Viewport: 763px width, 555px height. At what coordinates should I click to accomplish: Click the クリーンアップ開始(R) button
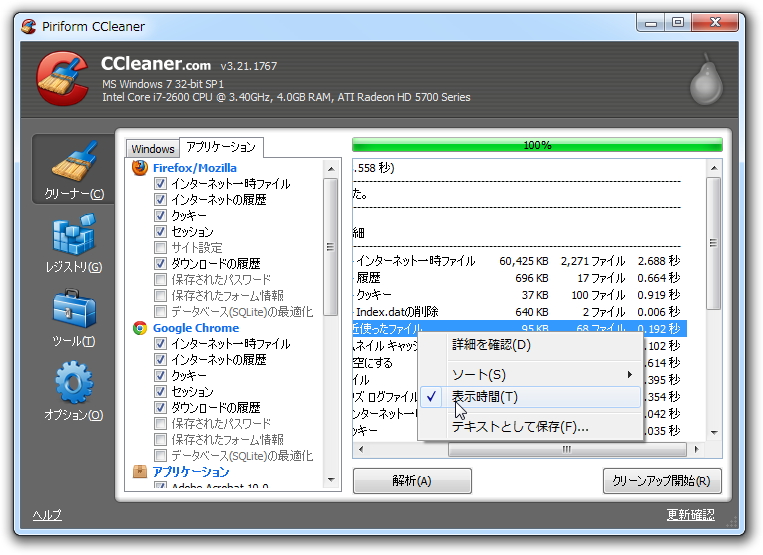coord(662,481)
